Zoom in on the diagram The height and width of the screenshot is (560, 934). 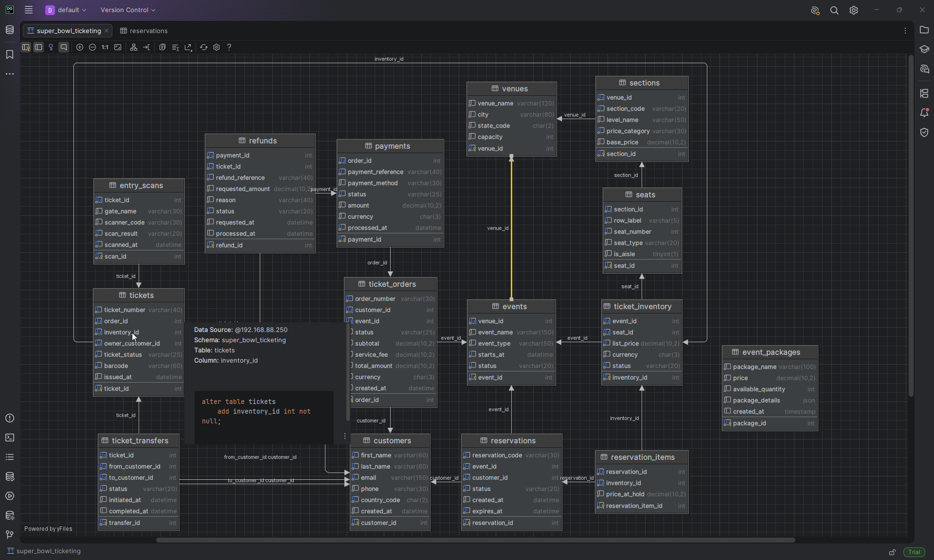point(80,47)
